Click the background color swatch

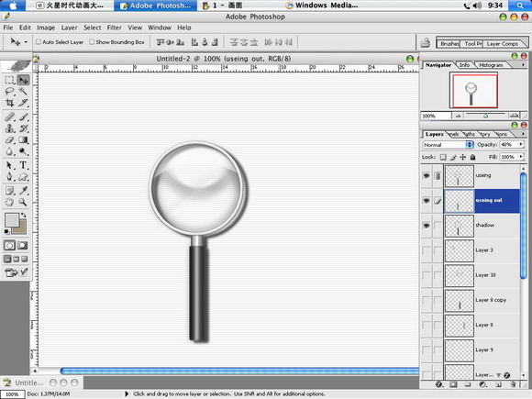coord(21,229)
